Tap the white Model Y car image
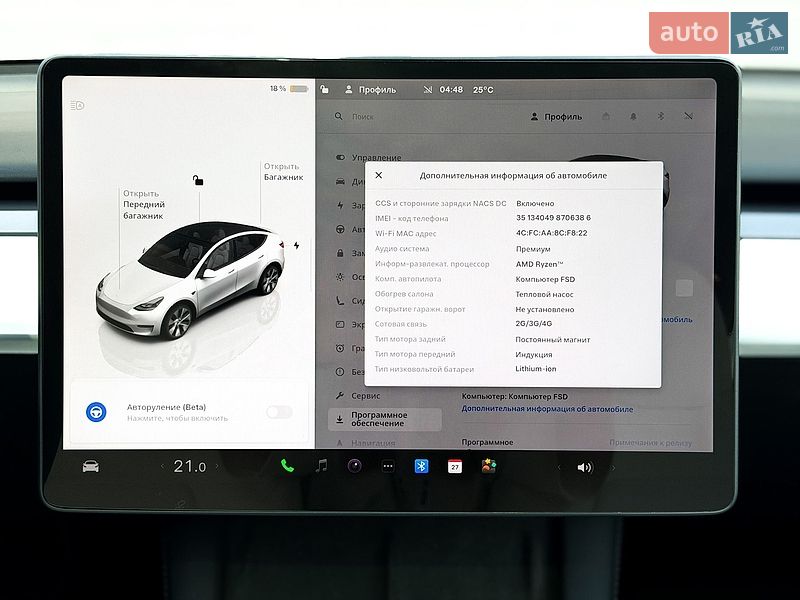This screenshot has width=800, height=600. click(x=191, y=280)
